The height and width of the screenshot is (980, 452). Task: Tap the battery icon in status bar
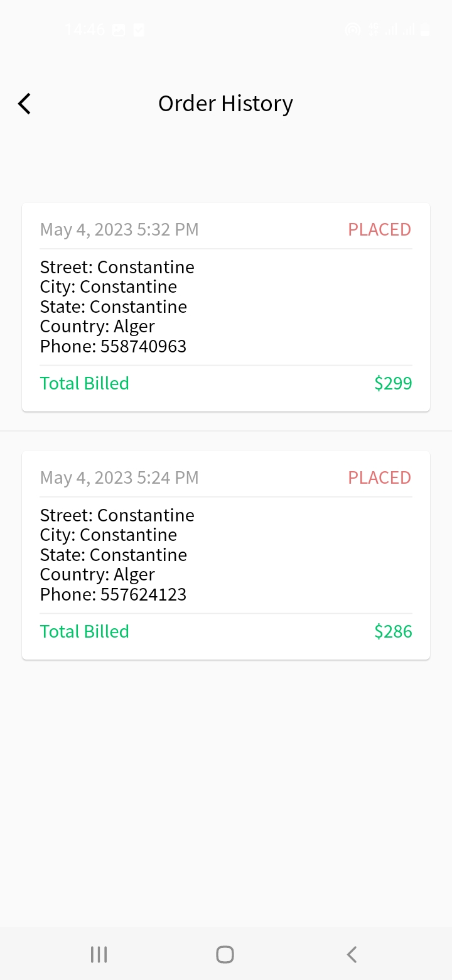coord(425,30)
